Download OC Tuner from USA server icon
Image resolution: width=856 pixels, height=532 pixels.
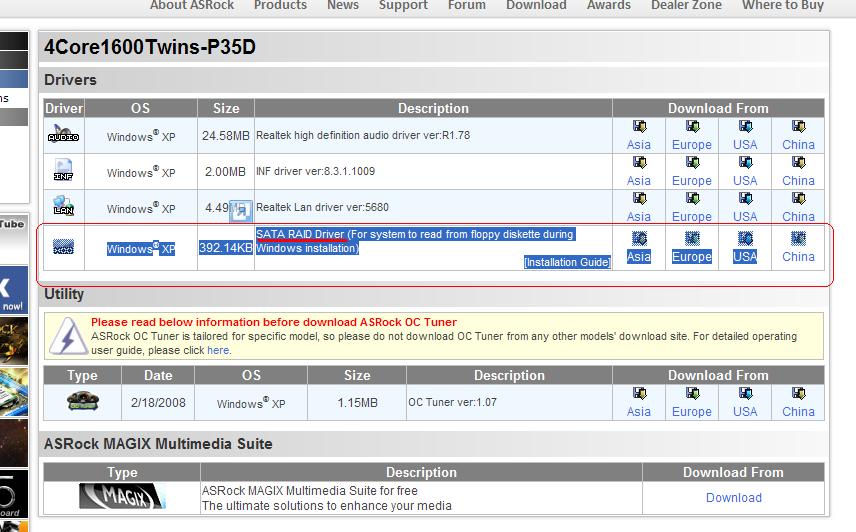click(745, 394)
